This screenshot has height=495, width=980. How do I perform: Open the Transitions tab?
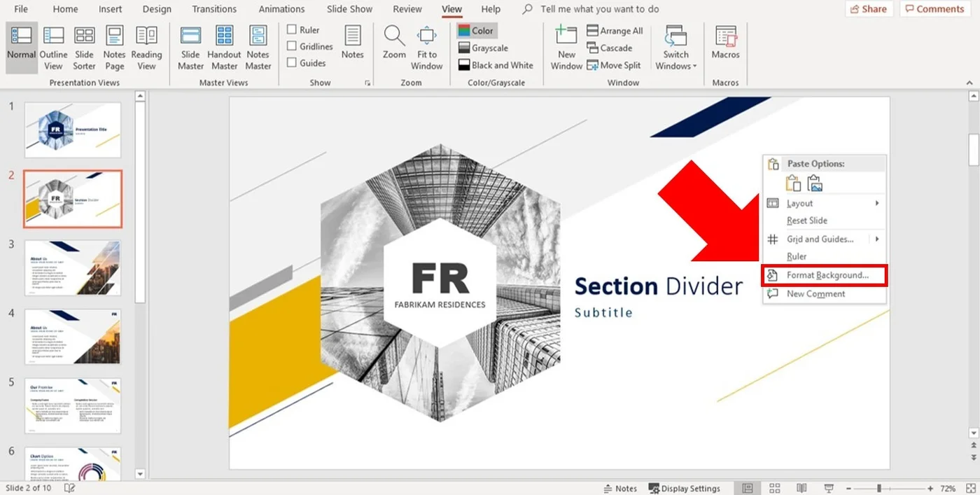[x=214, y=9]
